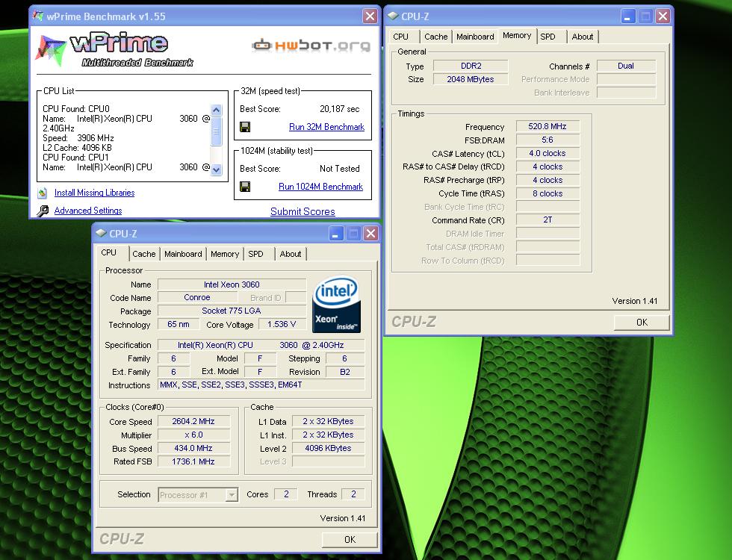Viewport: 732px width, 560px height.
Task: Click the Cycle Time tRAS value 8 clocks
Action: (548, 193)
